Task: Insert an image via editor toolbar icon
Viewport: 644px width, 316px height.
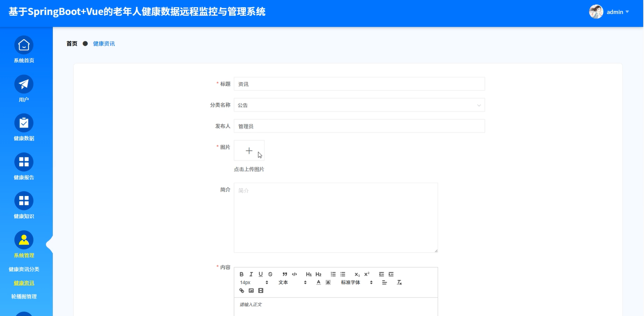Action: (x=251, y=291)
